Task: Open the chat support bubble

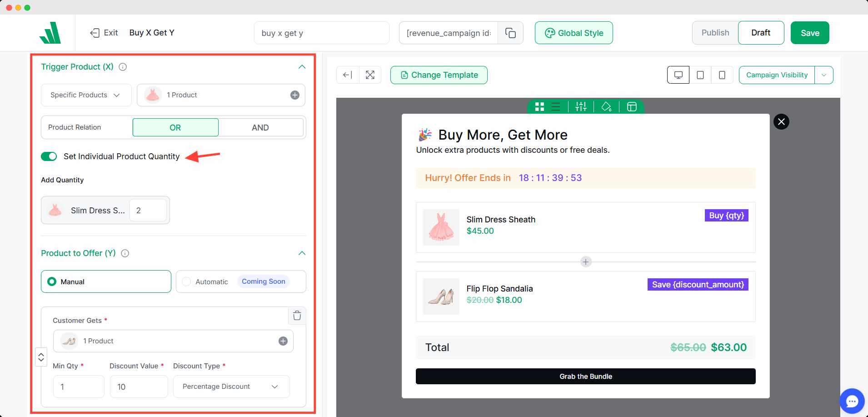Action: (852, 401)
